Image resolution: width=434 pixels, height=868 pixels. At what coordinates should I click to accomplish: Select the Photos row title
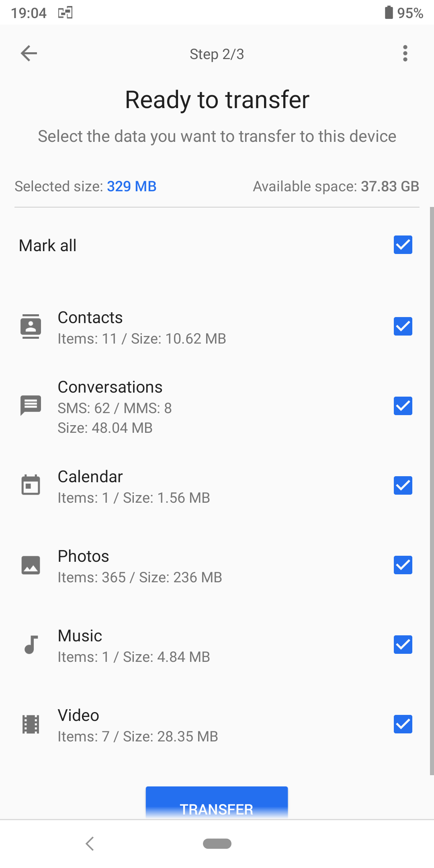coord(83,556)
